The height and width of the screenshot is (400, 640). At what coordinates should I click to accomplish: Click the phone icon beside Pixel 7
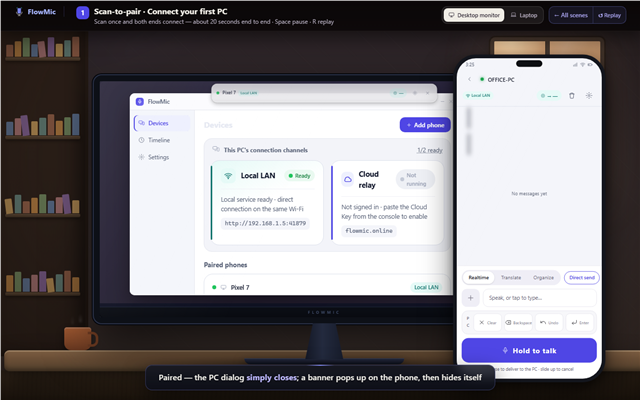point(223,287)
